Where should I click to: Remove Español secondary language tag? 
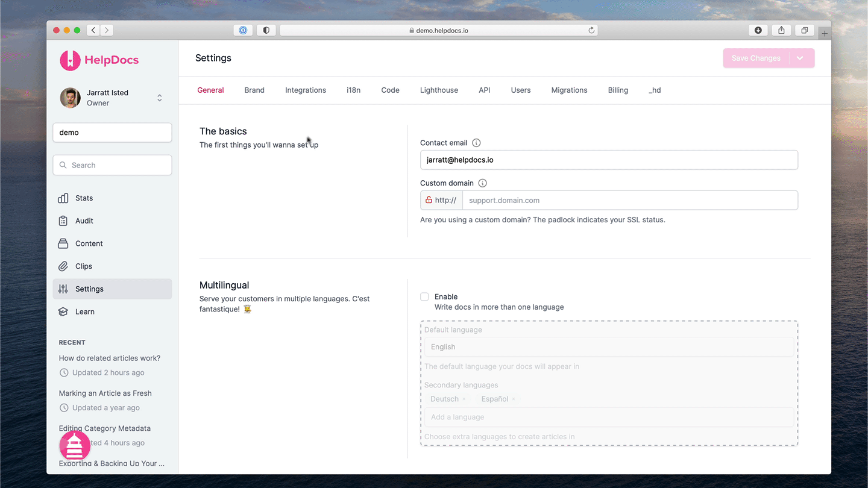[514, 399]
